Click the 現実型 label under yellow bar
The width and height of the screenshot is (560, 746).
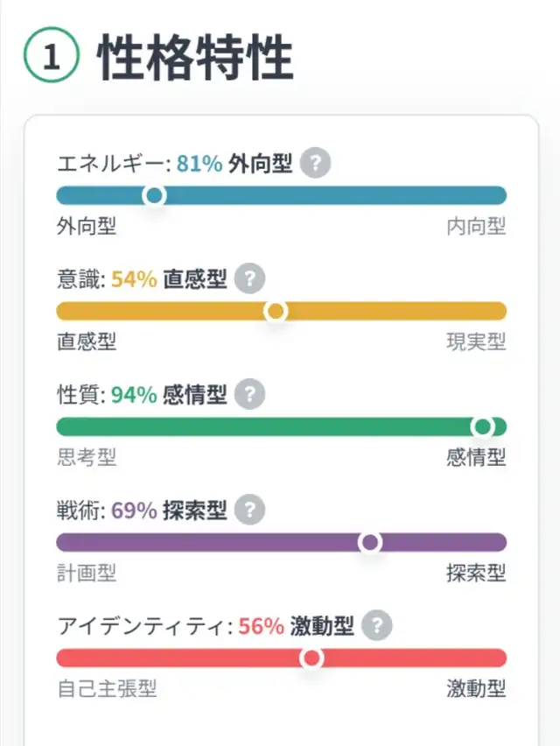(x=476, y=343)
